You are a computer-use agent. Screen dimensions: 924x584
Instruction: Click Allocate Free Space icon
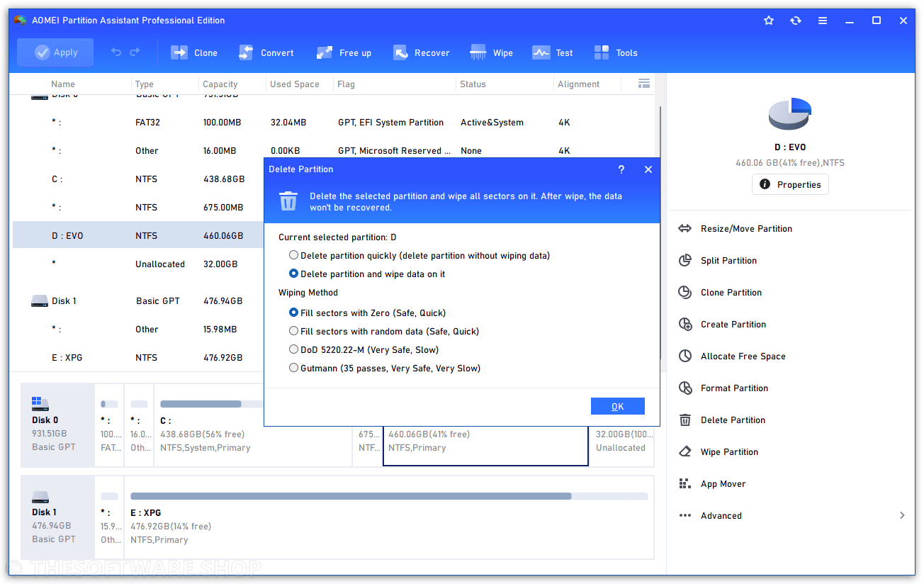(x=684, y=356)
